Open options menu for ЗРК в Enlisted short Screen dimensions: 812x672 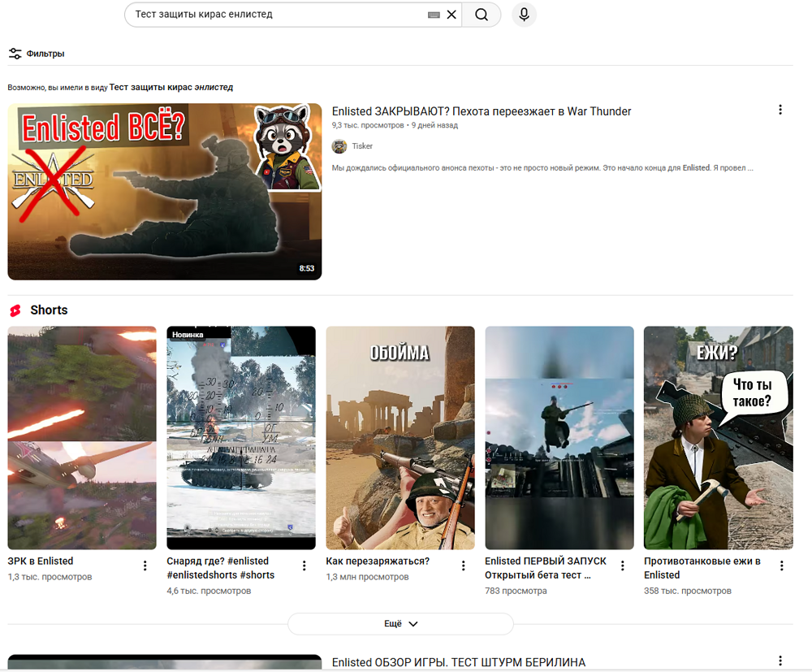[x=145, y=566]
